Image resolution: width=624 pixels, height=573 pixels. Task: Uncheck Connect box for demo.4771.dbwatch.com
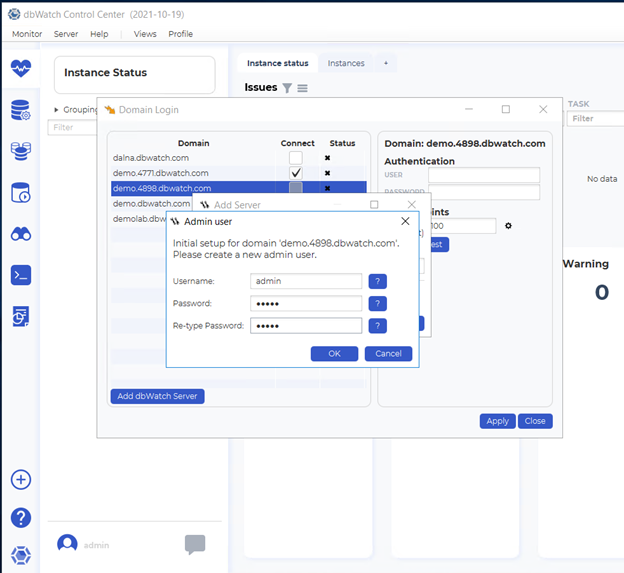296,173
